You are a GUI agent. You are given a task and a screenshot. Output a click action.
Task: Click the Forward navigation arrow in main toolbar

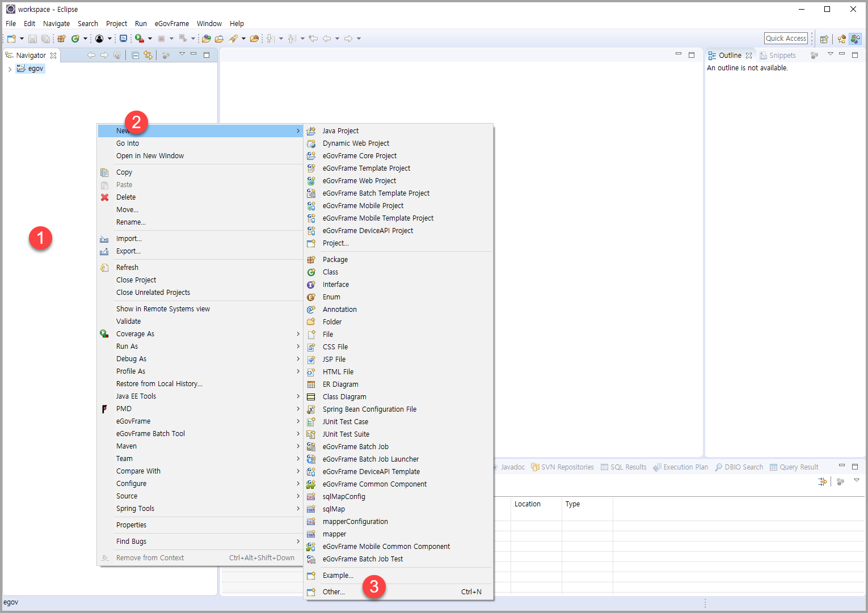coord(348,39)
